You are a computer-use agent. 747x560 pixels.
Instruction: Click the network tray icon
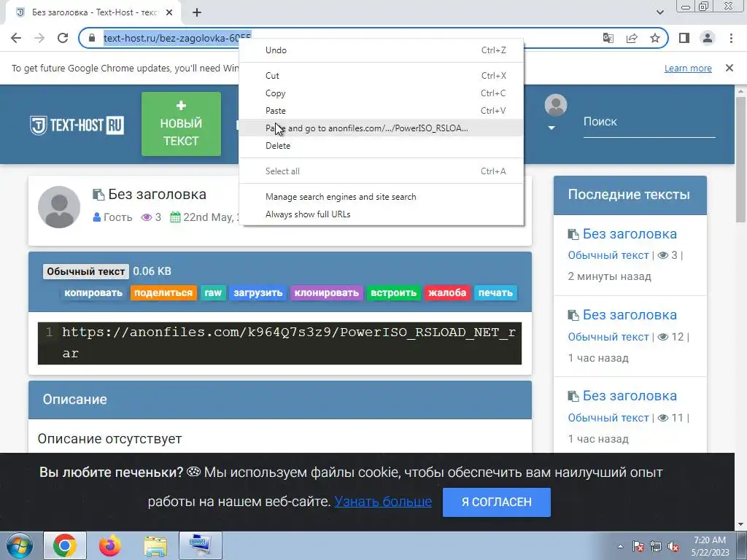click(656, 546)
